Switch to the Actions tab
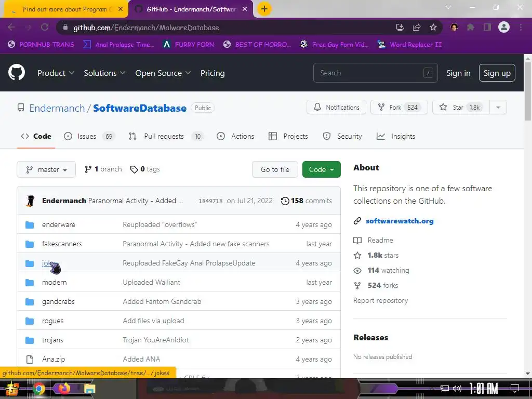Image resolution: width=532 pixels, height=399 pixels. click(235, 136)
